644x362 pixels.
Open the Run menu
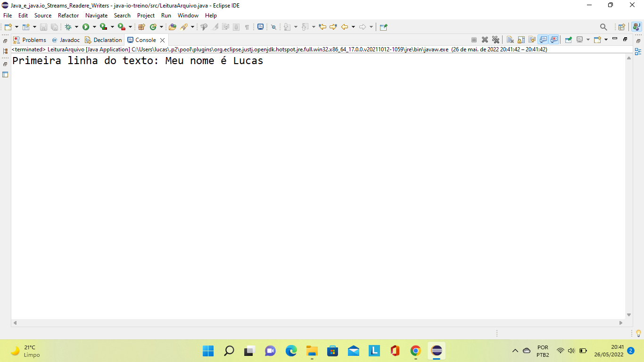click(x=166, y=16)
